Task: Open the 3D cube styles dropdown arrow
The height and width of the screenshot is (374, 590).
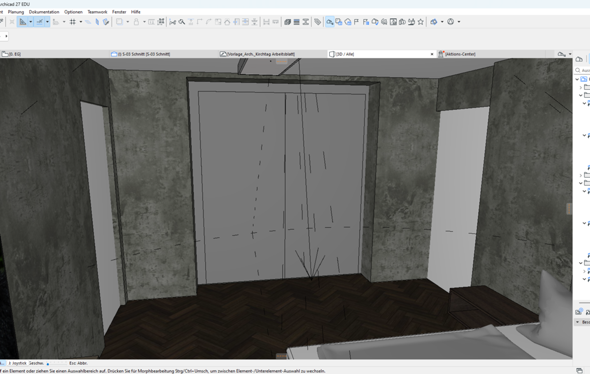Action: [x=442, y=22]
